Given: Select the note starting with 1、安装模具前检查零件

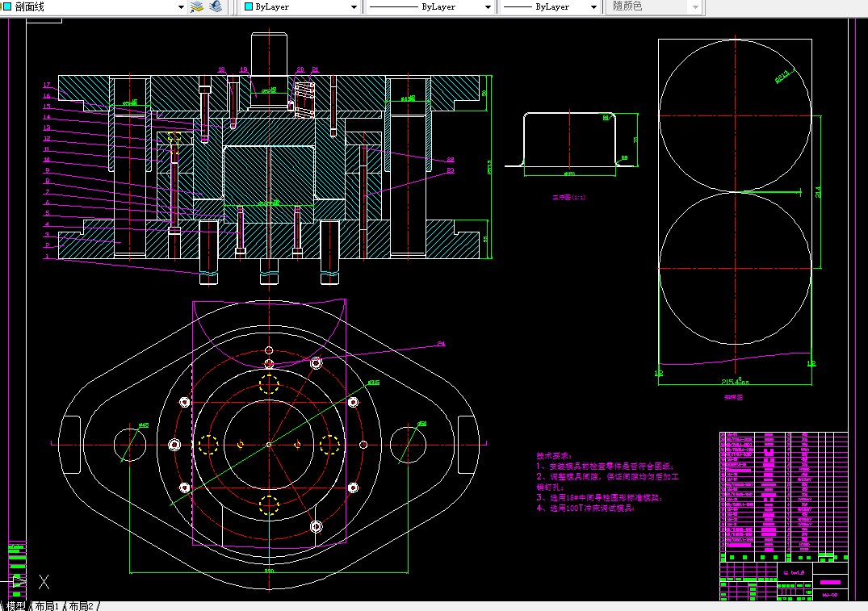Looking at the screenshot, I should click(605, 466).
